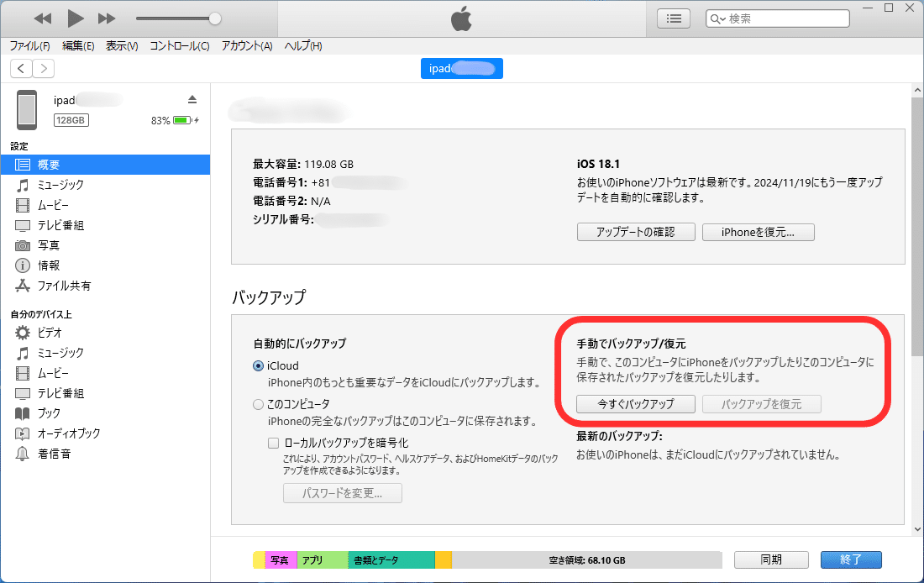Image resolution: width=924 pixels, height=583 pixels.
Task: Click the Apple logo in the header
Action: click(461, 18)
